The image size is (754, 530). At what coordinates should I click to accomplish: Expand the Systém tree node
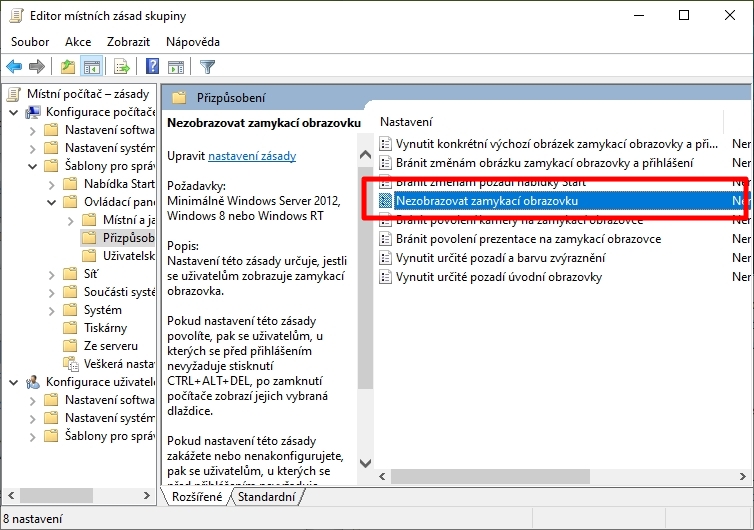(51, 310)
